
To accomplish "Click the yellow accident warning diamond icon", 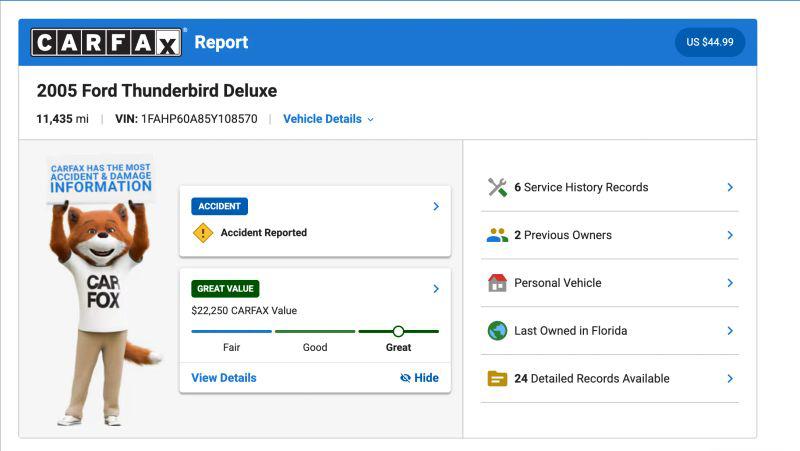I will click(x=203, y=233).
